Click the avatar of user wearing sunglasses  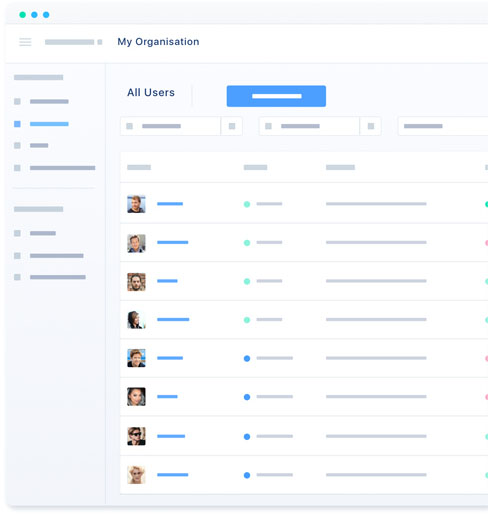coord(136,436)
